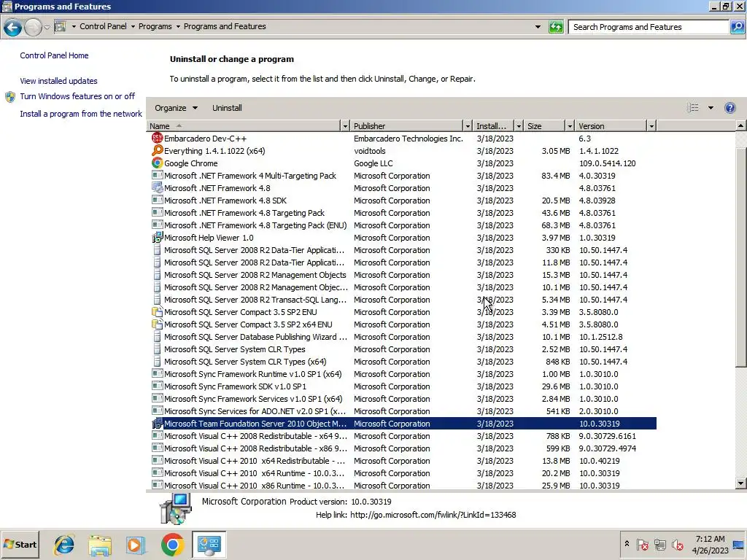Click Programs in the breadcrumb
747x560 pixels.
tap(155, 26)
